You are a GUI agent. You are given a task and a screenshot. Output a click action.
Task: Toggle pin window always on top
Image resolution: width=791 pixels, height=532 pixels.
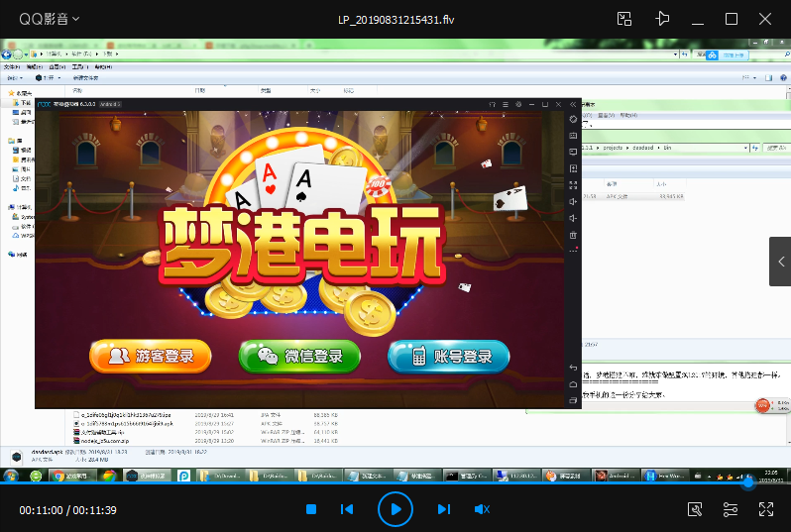(662, 19)
